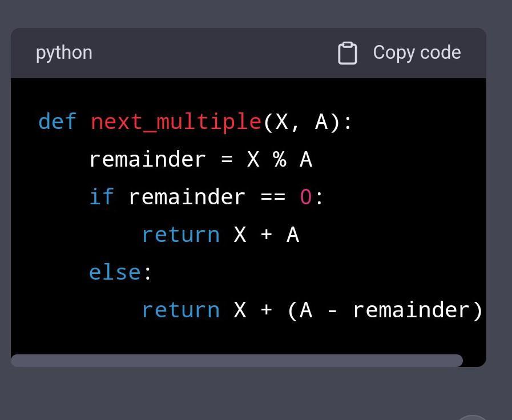
Task: Click parameter A in the function signature
Action: [321, 122]
